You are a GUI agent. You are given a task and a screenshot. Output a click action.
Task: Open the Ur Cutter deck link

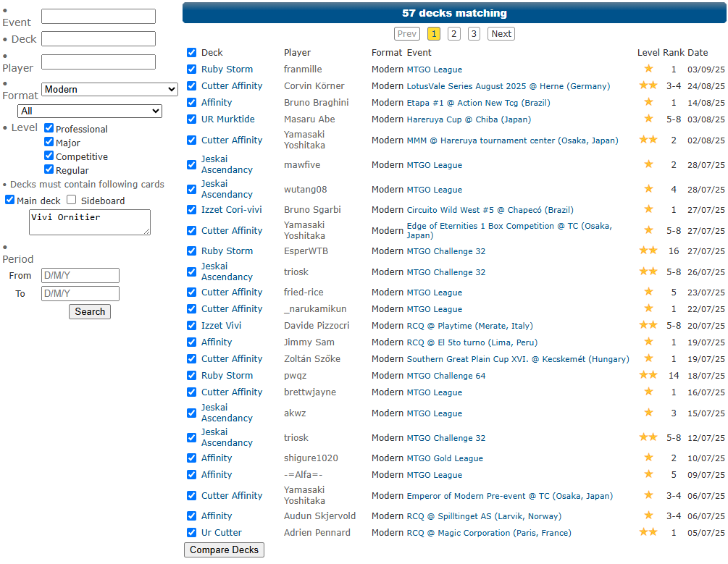coord(222,533)
